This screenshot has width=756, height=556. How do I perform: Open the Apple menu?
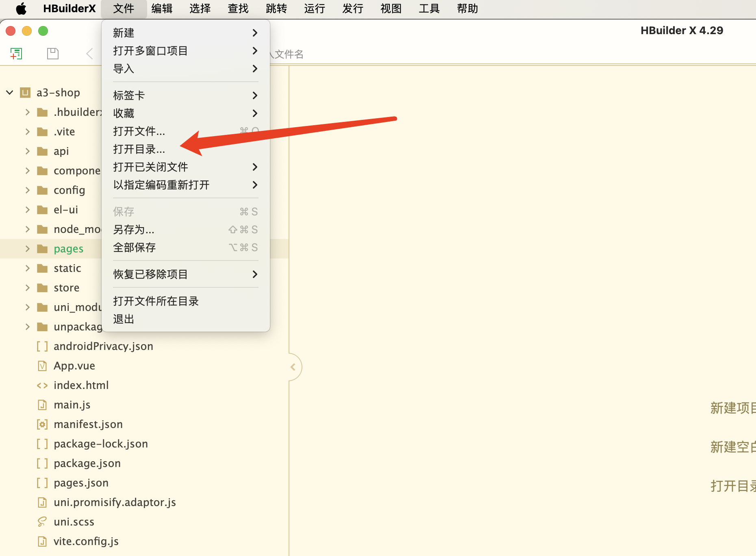[x=21, y=9]
